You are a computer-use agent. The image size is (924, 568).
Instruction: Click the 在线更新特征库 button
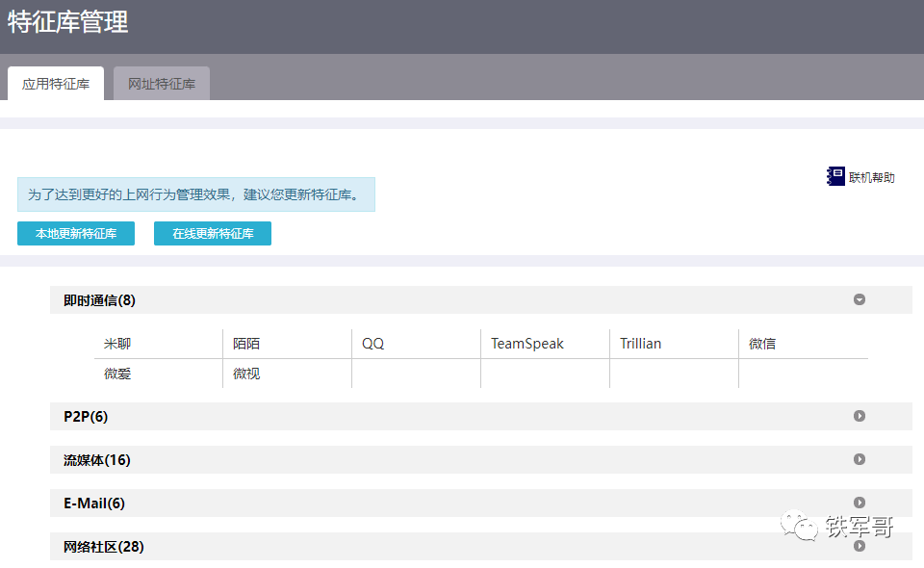click(213, 234)
